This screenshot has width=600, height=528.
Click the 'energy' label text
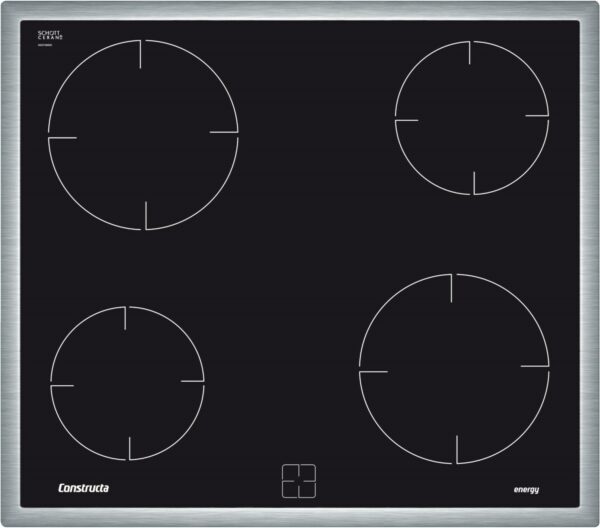(526, 490)
